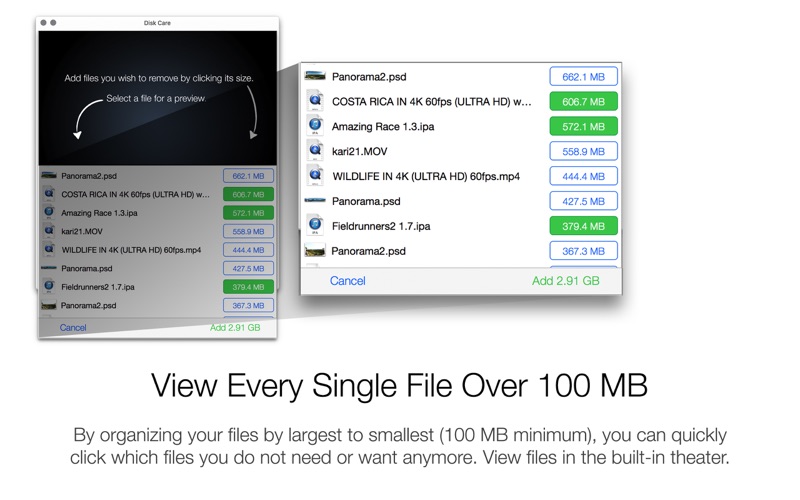The height and width of the screenshot is (500, 800).
Task: Select the 558.9 MB size button in enlarged callout
Action: [584, 152]
